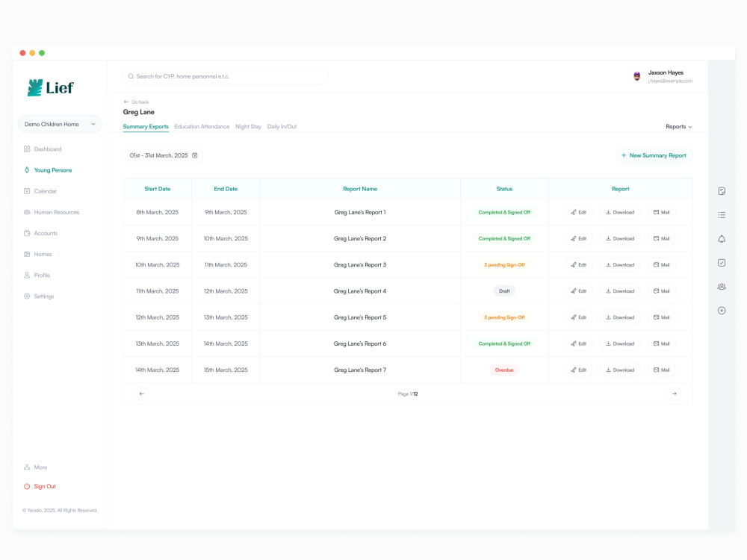Open the Dashboard sidebar item
Image resolution: width=747 pixels, height=560 pixels.
click(43, 149)
